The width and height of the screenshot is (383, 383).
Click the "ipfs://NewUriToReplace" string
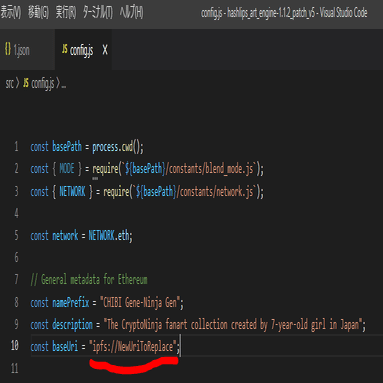[x=133, y=347]
